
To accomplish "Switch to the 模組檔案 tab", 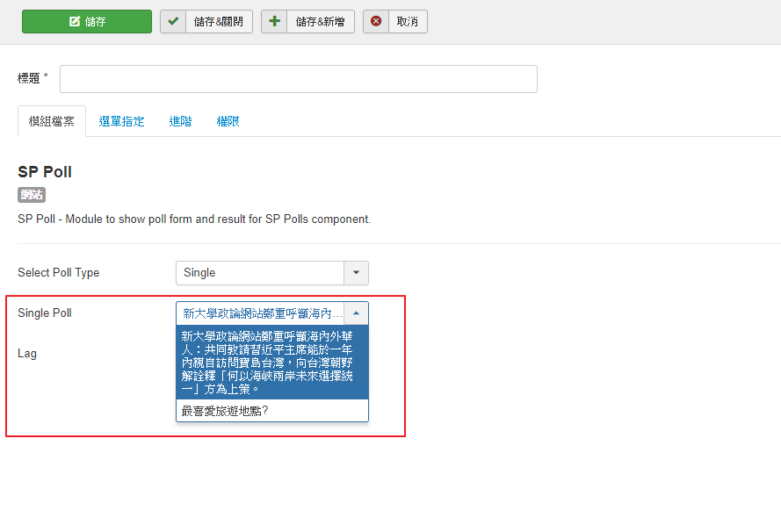I will click(52, 121).
